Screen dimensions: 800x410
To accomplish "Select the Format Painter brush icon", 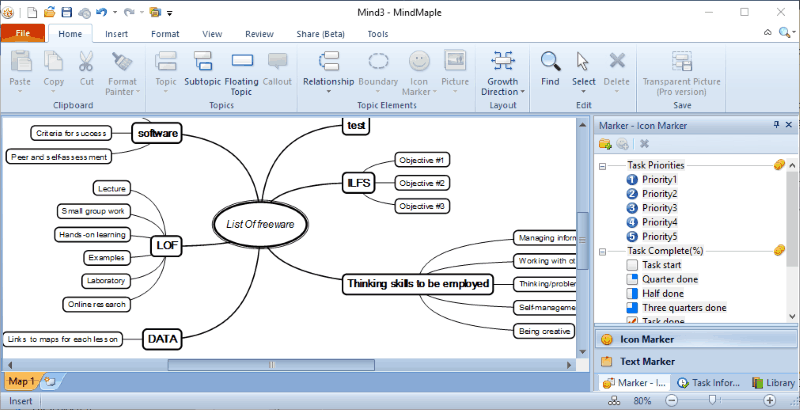I will coord(122,61).
